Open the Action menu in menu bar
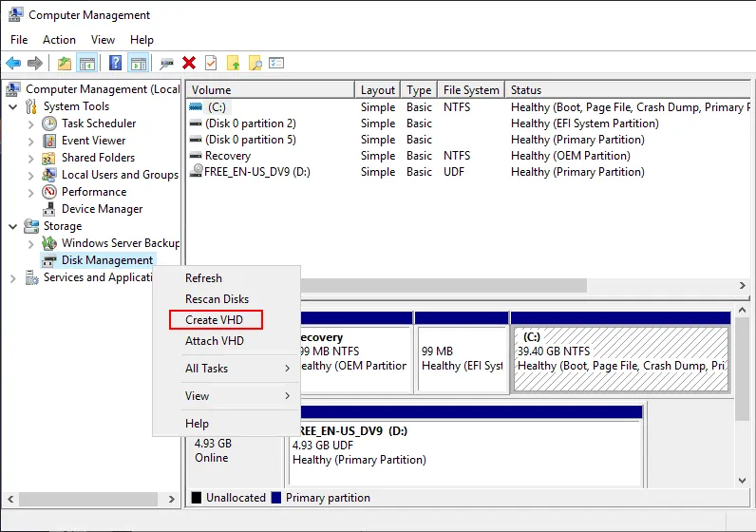Screen dimensions: 756x532 pyautogui.click(x=59, y=40)
